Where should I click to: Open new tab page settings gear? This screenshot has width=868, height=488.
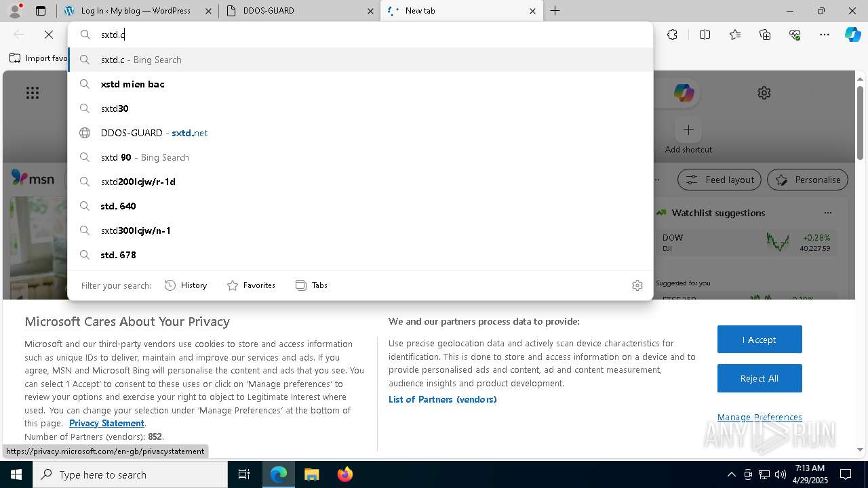pos(764,93)
